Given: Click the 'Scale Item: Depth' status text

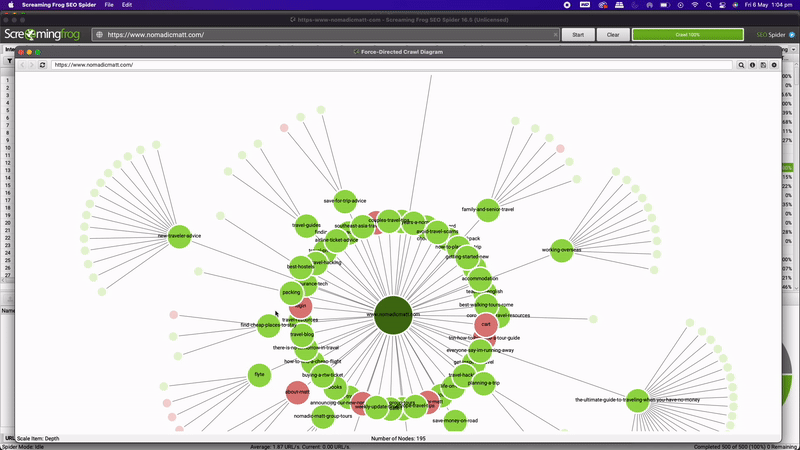Looking at the screenshot, I should (x=38, y=438).
